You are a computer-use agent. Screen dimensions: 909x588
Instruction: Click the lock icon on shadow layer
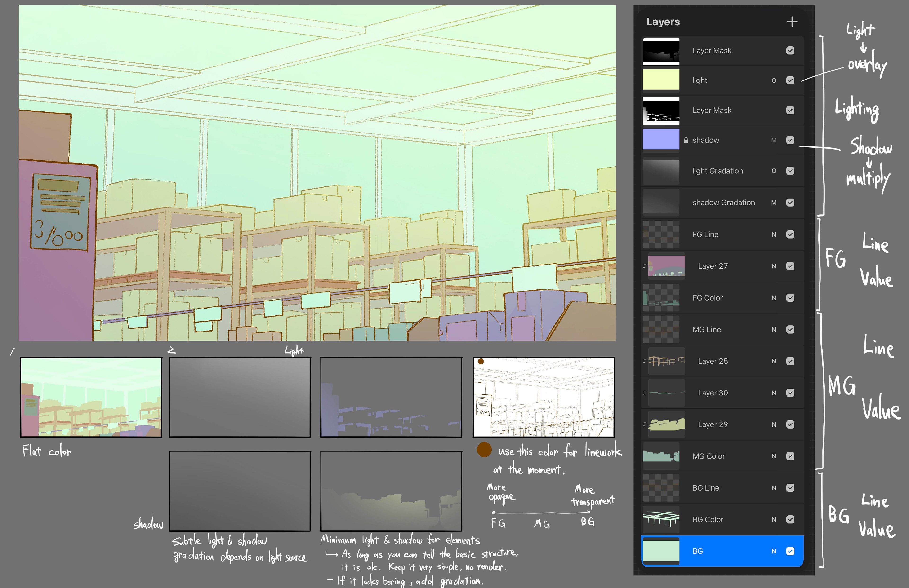pos(686,140)
